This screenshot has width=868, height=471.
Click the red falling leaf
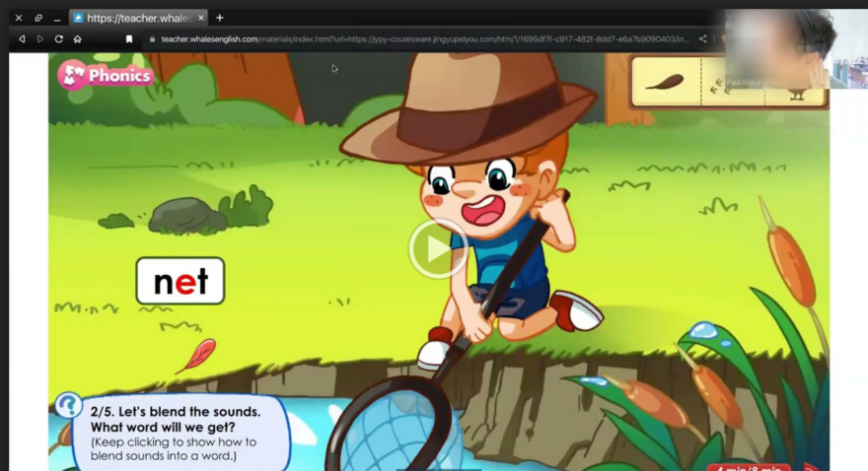[197, 356]
